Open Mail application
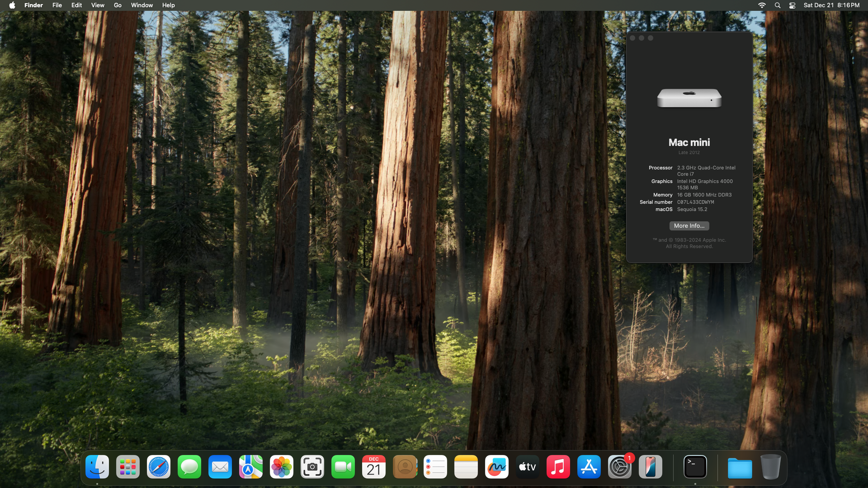868x488 pixels. (220, 467)
